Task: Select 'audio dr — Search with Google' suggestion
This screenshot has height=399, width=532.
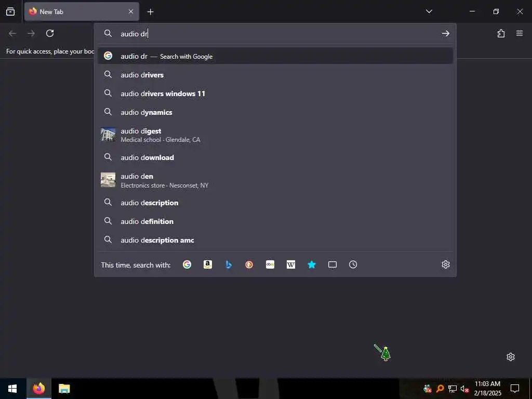Action: click(275, 56)
